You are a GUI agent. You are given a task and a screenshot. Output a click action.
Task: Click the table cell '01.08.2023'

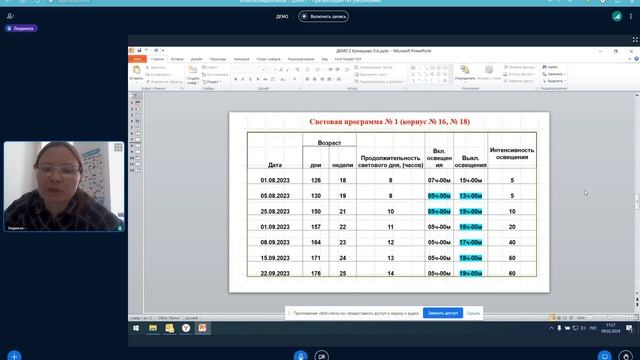pyautogui.click(x=275, y=180)
